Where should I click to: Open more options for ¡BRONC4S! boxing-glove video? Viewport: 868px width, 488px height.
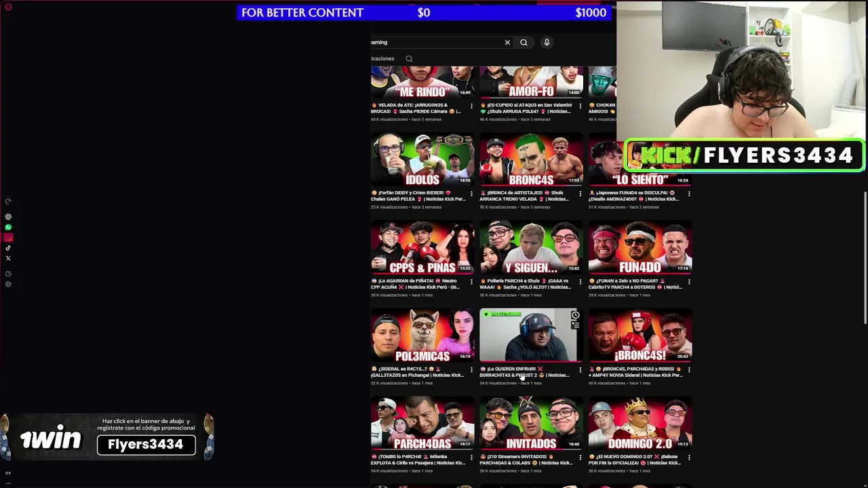(689, 370)
